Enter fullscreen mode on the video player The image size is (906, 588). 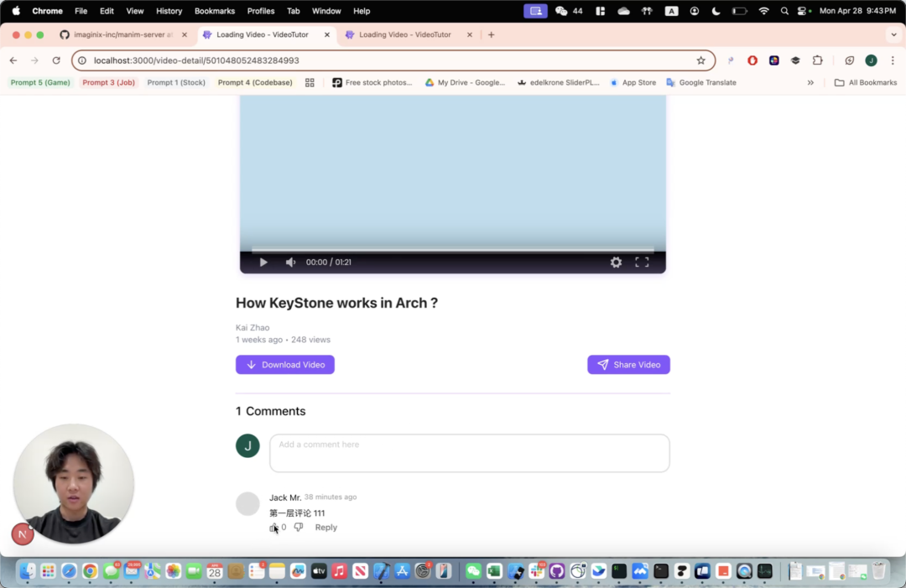tap(642, 263)
